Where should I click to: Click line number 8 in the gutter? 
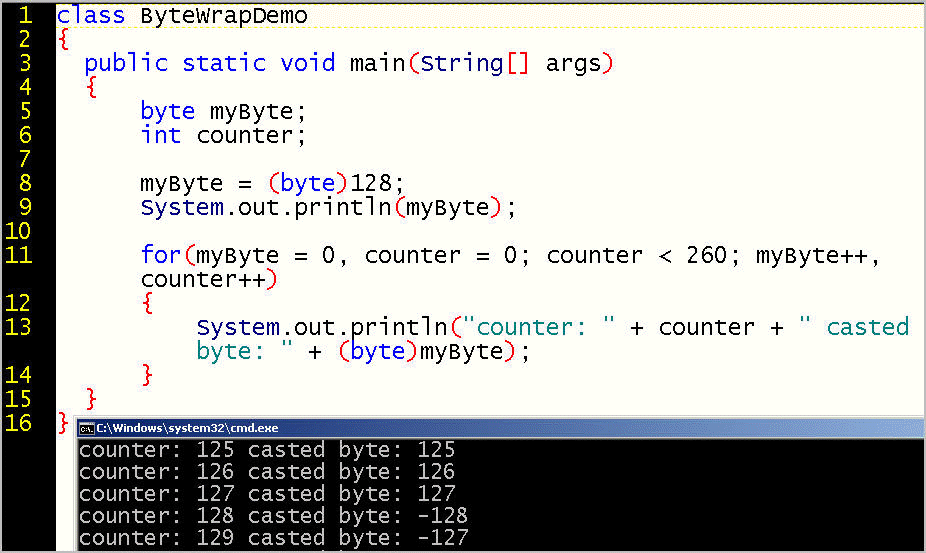[25, 183]
